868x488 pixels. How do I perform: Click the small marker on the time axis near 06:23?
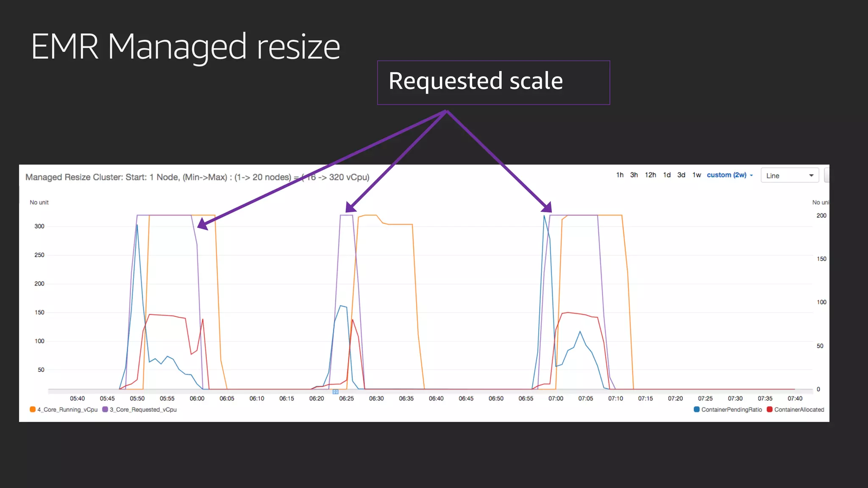click(335, 392)
